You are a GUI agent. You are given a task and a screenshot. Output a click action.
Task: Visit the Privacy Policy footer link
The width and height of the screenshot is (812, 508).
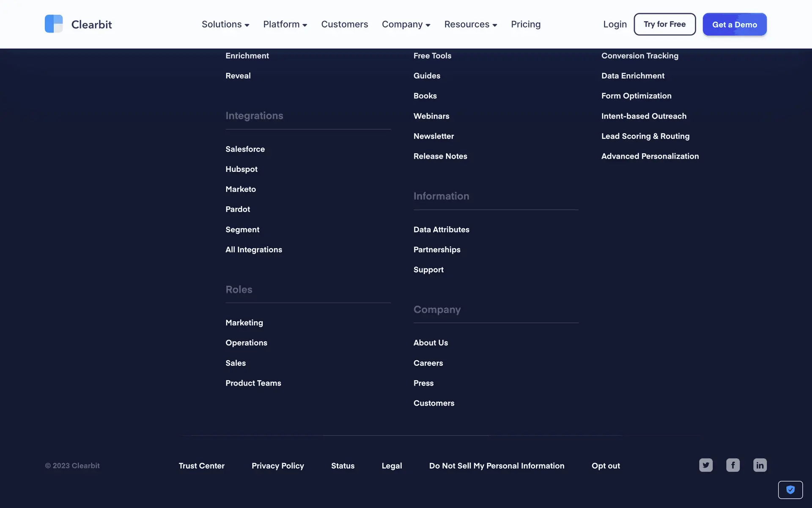277,466
